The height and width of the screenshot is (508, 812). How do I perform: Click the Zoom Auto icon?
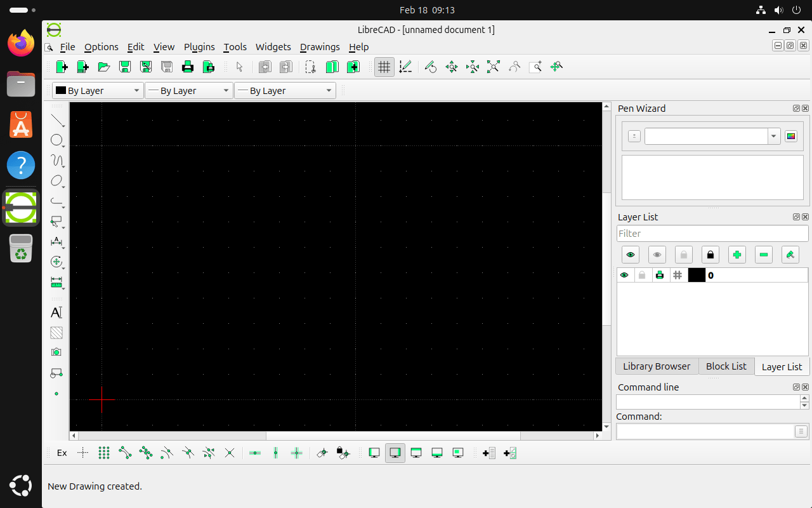pos(494,67)
